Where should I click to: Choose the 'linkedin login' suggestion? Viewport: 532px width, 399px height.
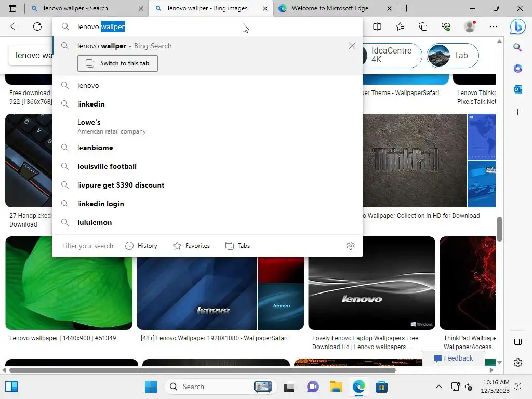(207, 204)
